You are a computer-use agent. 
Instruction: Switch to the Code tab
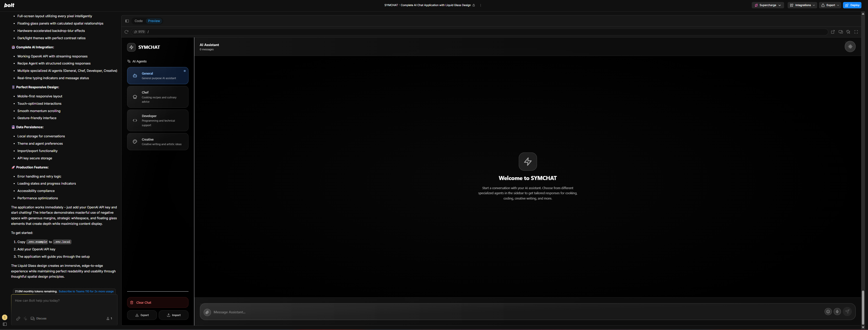138,21
